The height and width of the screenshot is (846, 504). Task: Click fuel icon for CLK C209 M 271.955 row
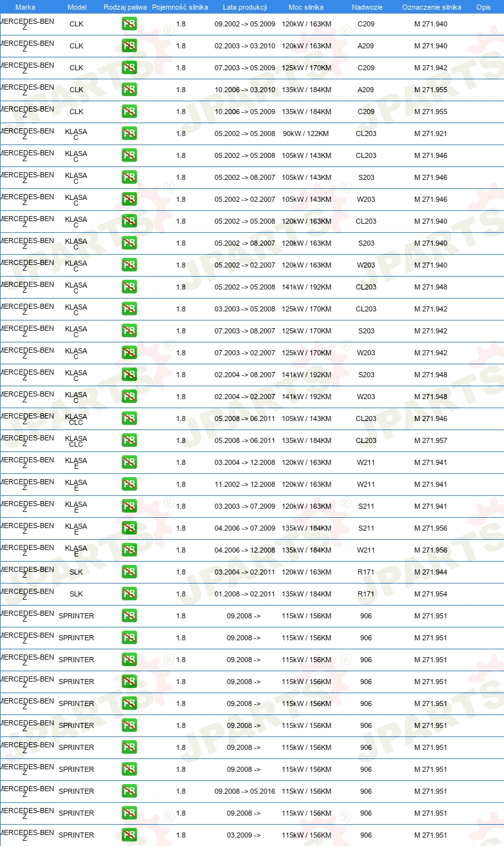[129, 112]
